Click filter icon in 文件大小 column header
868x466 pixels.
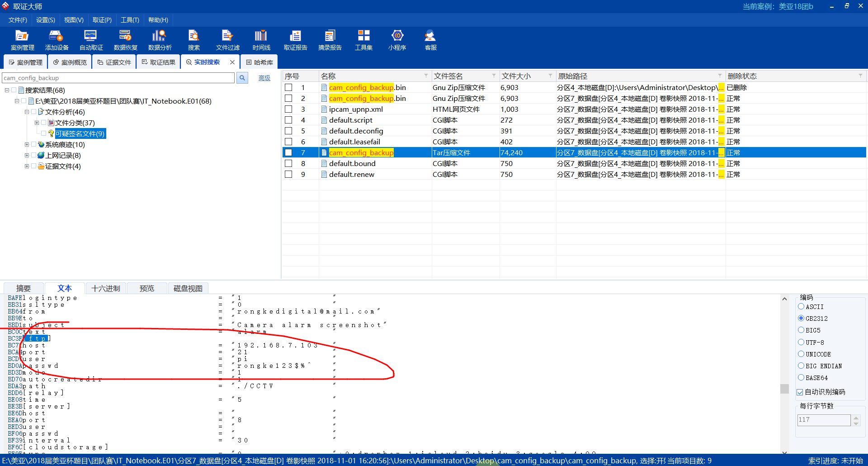pyautogui.click(x=550, y=76)
